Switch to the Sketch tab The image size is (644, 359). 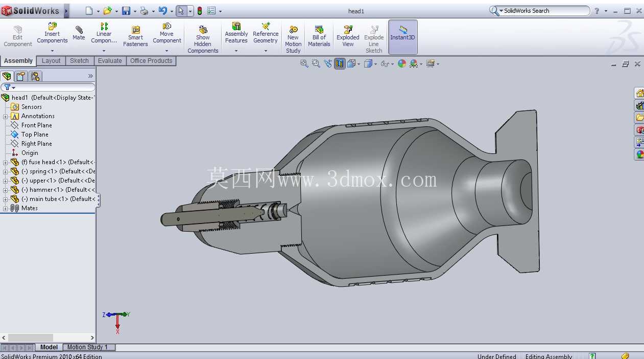coord(79,61)
